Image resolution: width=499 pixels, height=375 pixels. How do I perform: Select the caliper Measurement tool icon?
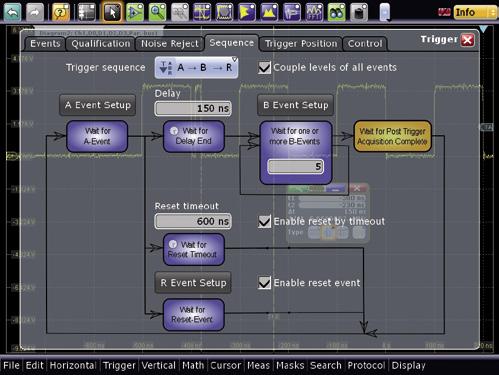[x=292, y=12]
